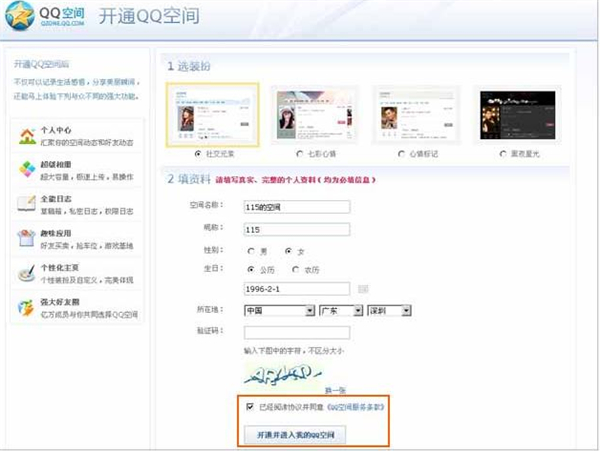Open the QQ空间服务条款 link
The width and height of the screenshot is (600, 451).
(x=355, y=407)
